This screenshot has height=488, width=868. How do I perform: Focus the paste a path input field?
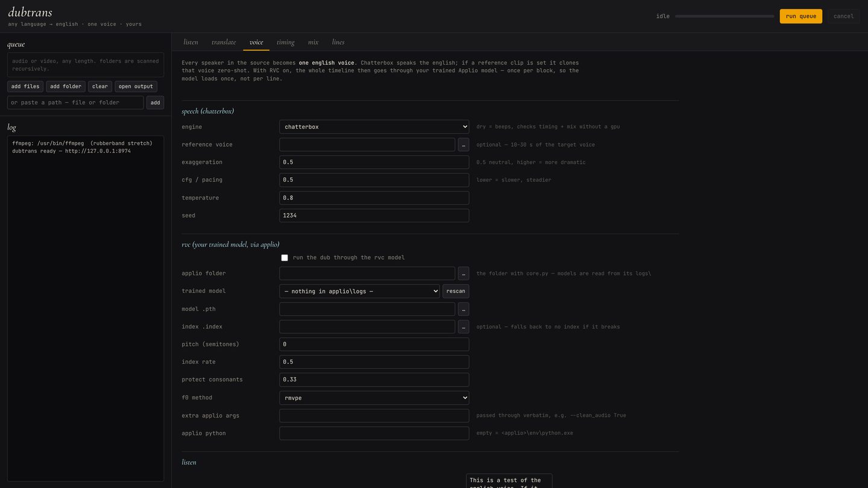[75, 103]
